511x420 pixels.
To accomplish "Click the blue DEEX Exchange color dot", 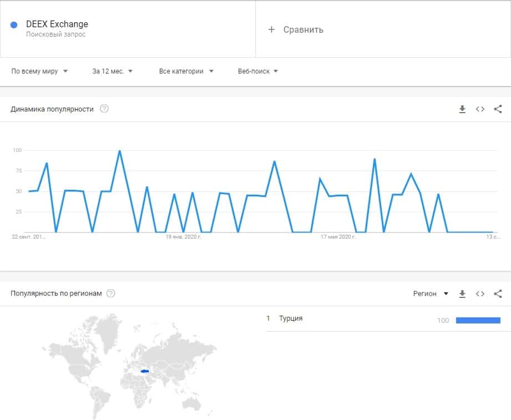I will (14, 25).
